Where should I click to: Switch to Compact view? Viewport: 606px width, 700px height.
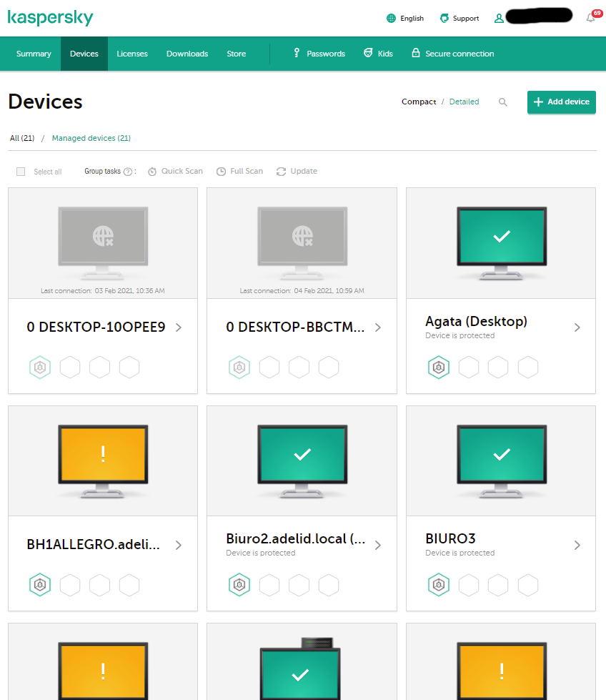point(419,102)
